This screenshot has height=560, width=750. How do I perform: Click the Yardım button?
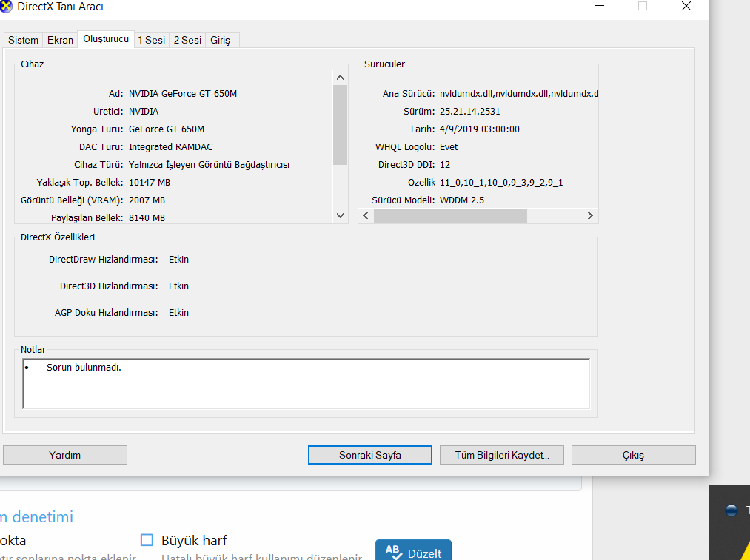point(65,455)
